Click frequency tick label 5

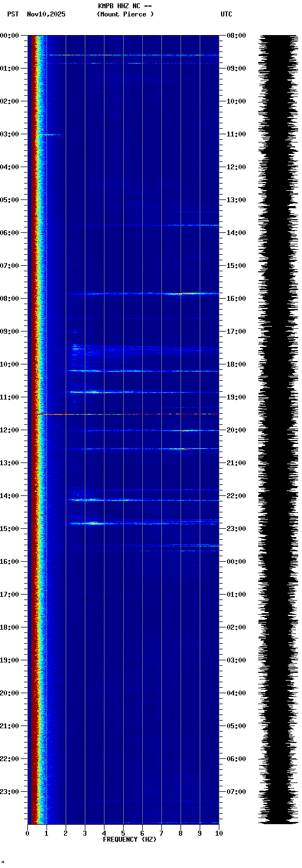pyautogui.click(x=123, y=833)
